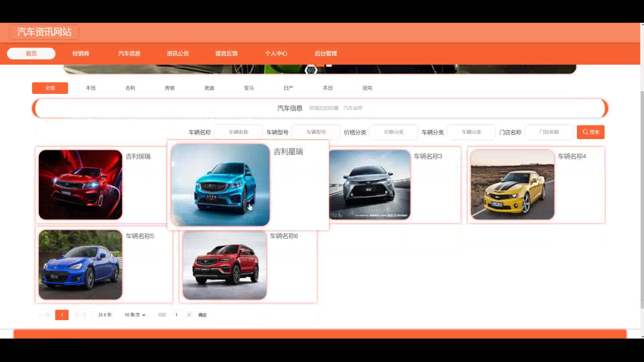Click the previous page pagination button
Viewport: 644px width, 362px height.
point(44,315)
